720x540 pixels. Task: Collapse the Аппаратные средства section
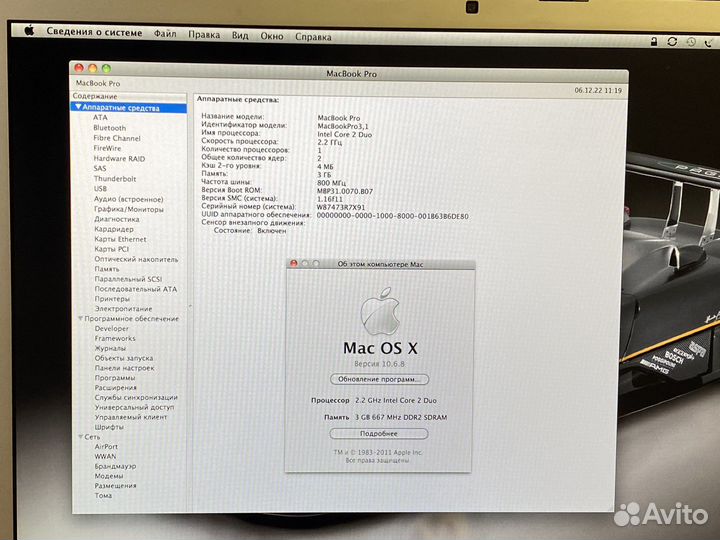[78, 107]
